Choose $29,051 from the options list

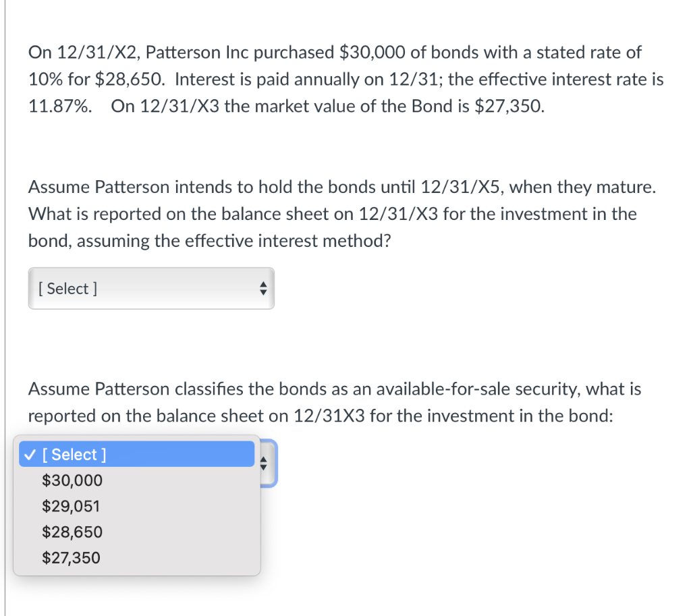click(x=71, y=506)
